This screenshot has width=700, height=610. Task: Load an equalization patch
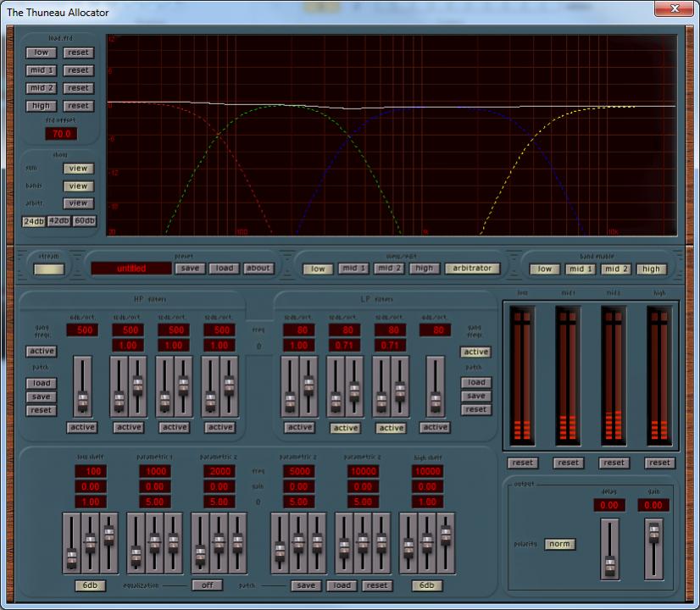point(342,585)
